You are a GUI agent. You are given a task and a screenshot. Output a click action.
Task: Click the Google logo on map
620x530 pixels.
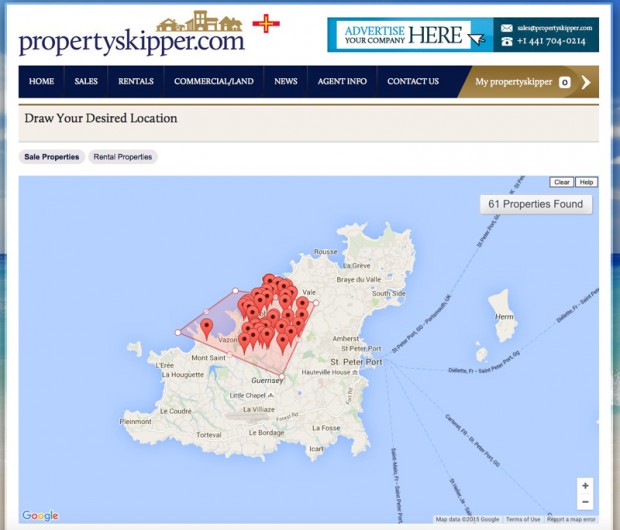pyautogui.click(x=41, y=516)
